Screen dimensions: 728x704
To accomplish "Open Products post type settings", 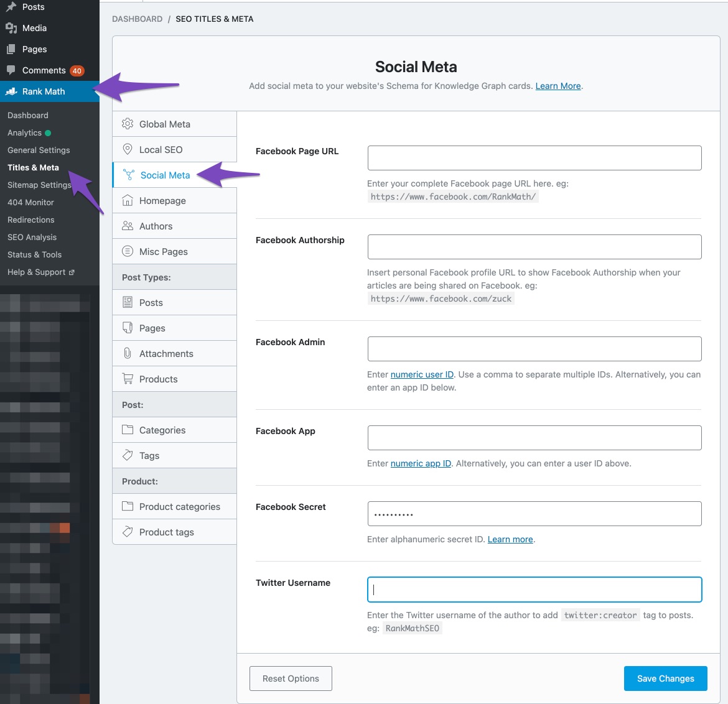I will tap(175, 379).
